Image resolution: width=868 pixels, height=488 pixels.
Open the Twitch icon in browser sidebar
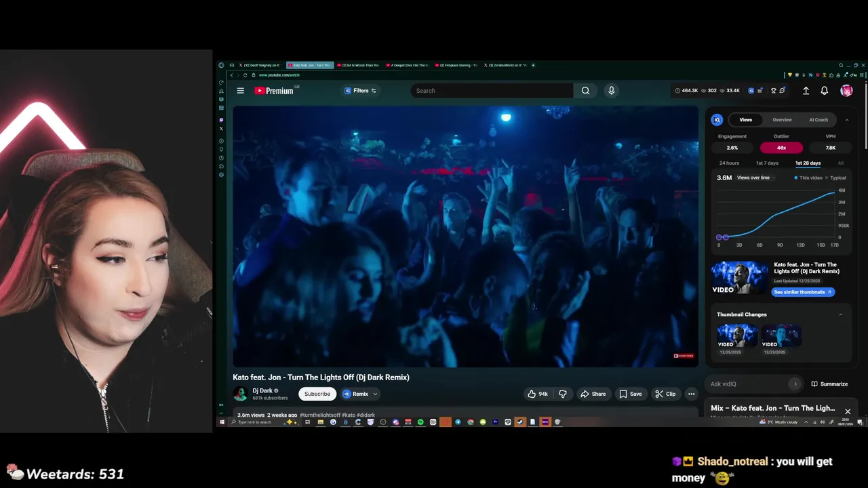tap(221, 120)
